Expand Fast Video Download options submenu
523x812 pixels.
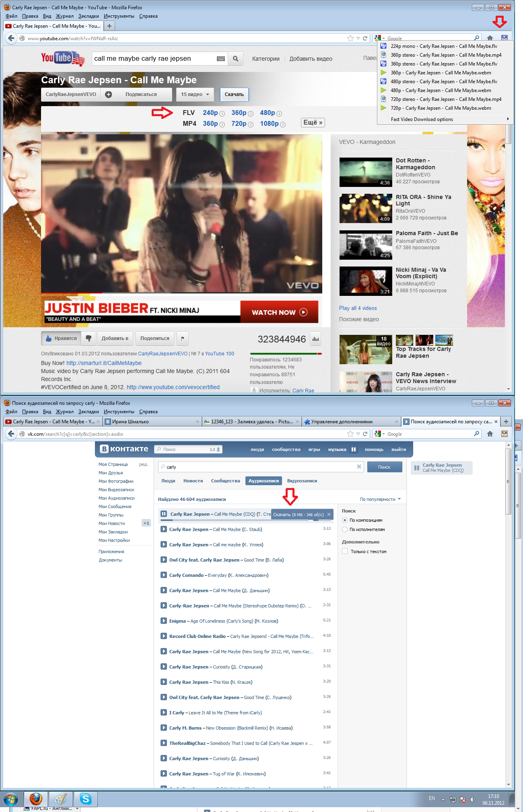[445, 119]
